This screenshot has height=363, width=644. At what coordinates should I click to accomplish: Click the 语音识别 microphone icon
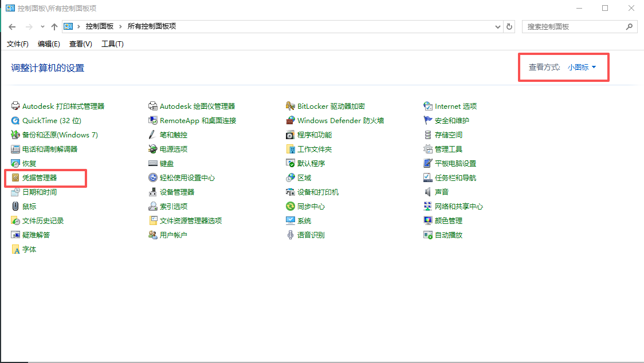290,235
